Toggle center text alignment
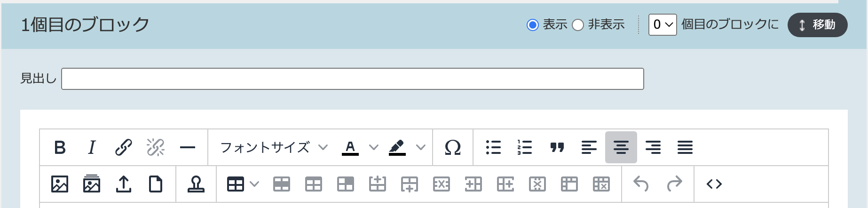This screenshot has height=208, width=868. click(x=621, y=148)
